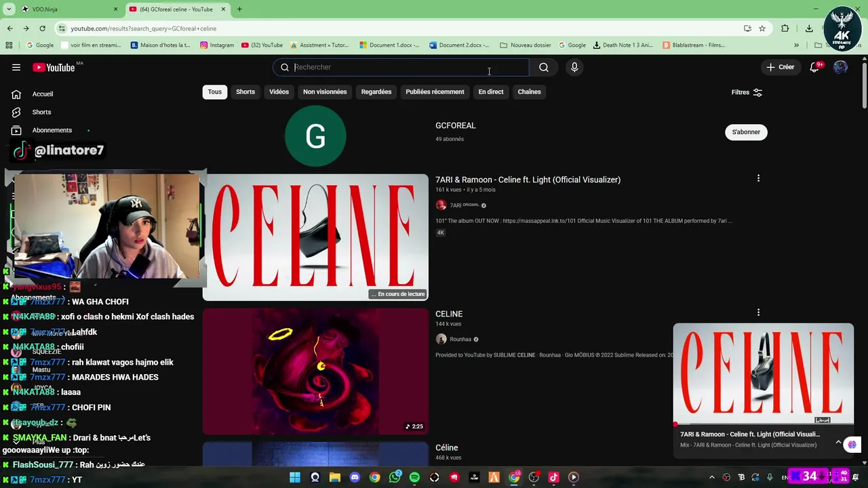Open Chrome downloads
868x488 pixels.
(x=809, y=28)
